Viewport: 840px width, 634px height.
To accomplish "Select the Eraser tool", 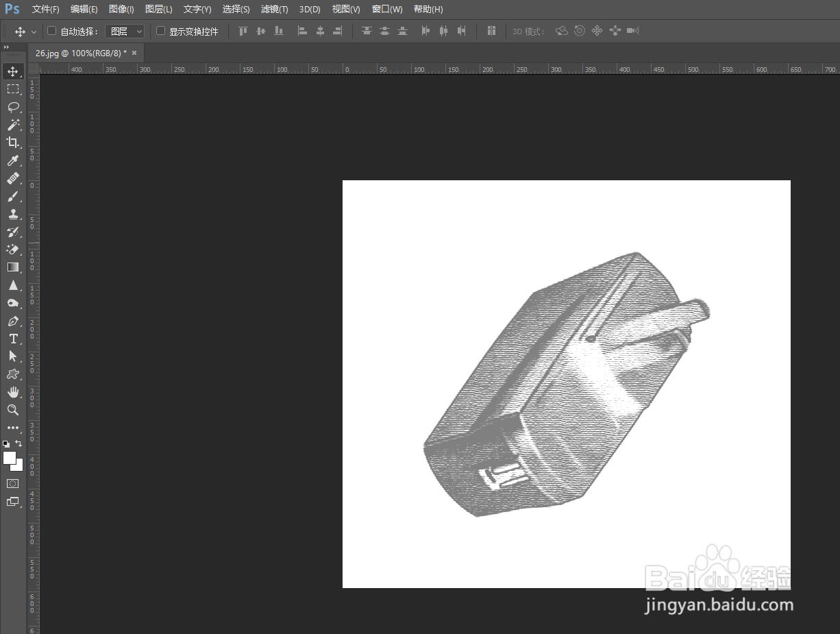I will (13, 249).
